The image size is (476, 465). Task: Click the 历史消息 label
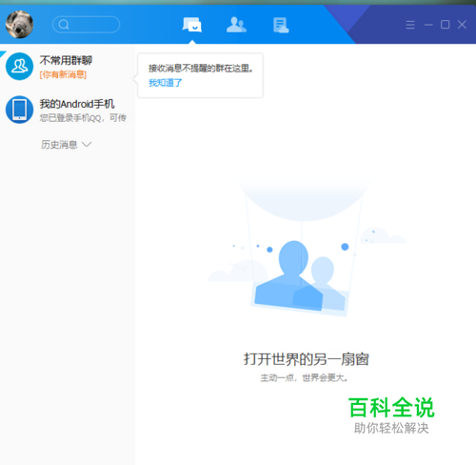click(x=59, y=145)
